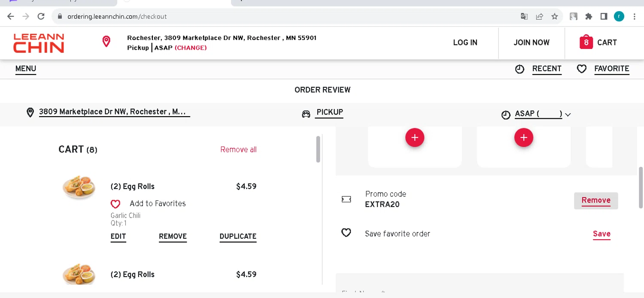Viewport: 644px width, 298px height.
Task: Open the MENU tab
Action: point(26,69)
